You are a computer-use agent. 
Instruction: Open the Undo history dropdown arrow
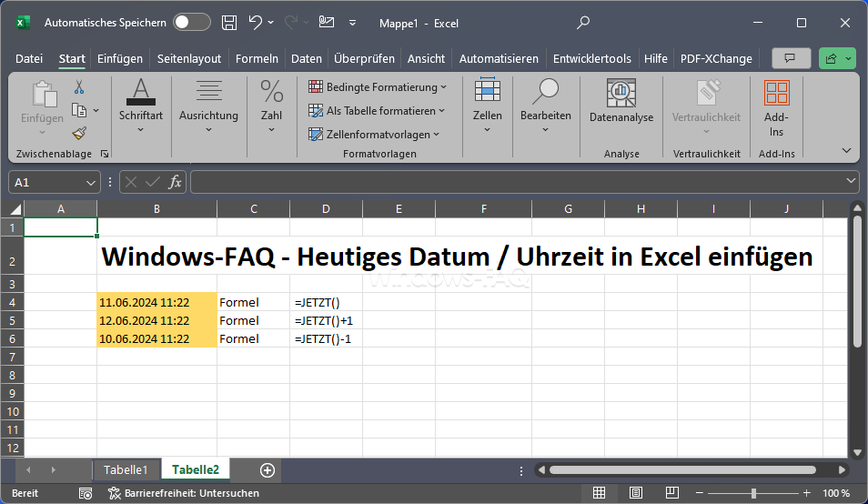point(271,23)
